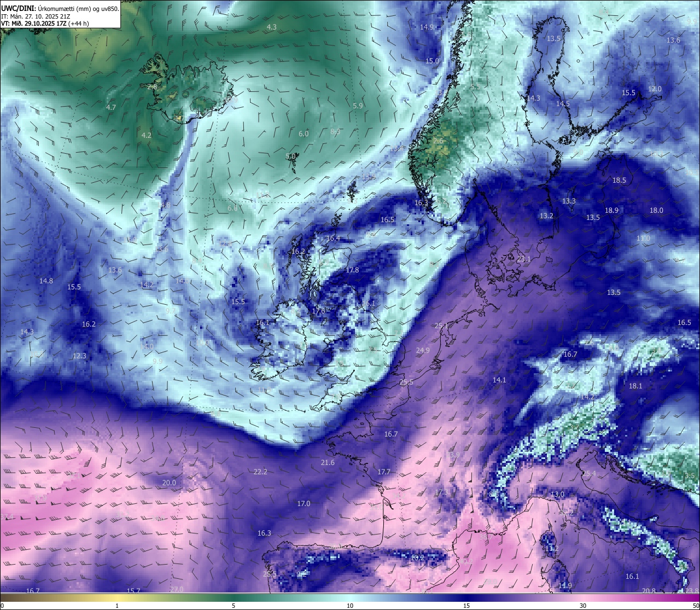Screen dimensions: 700x610
Task: Click the value '18.1' in eastern Europe
Action: [x=635, y=386]
